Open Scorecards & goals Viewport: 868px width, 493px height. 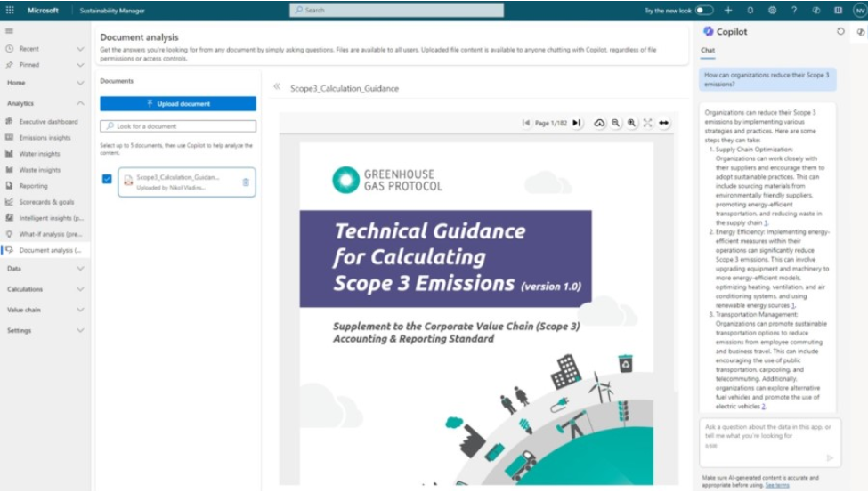(45, 202)
